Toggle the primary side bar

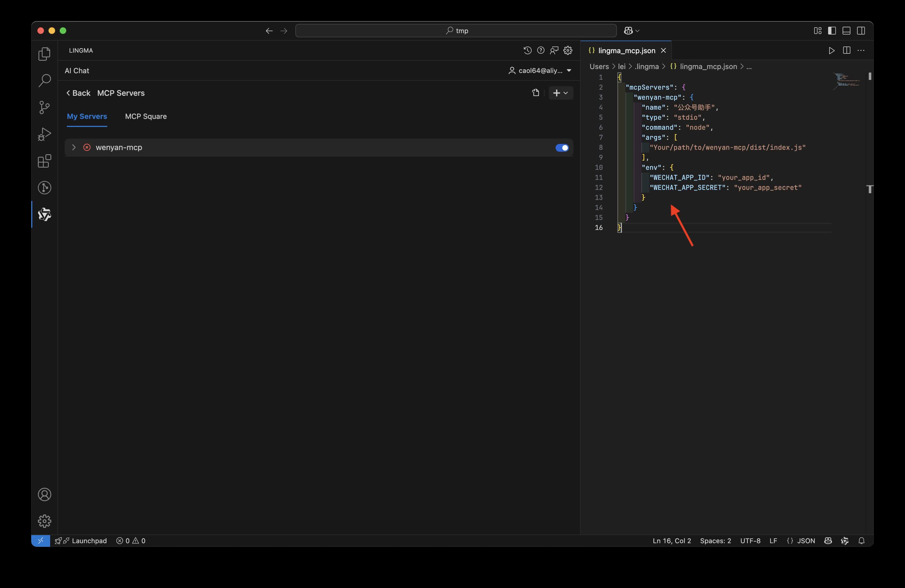point(832,31)
